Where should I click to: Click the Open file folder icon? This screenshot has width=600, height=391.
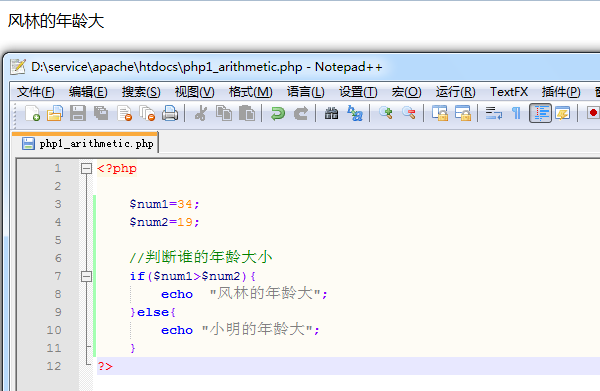(x=55, y=114)
